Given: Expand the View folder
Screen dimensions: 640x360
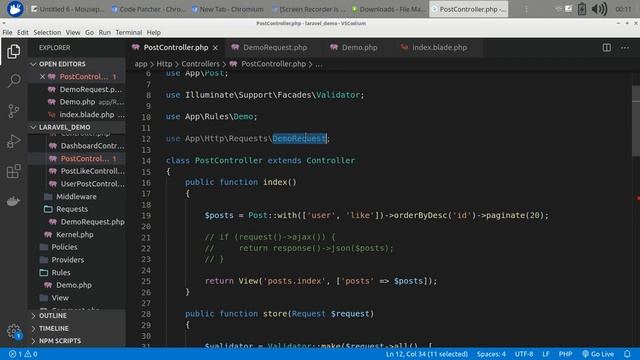Looking at the screenshot, I should click(x=77, y=298).
